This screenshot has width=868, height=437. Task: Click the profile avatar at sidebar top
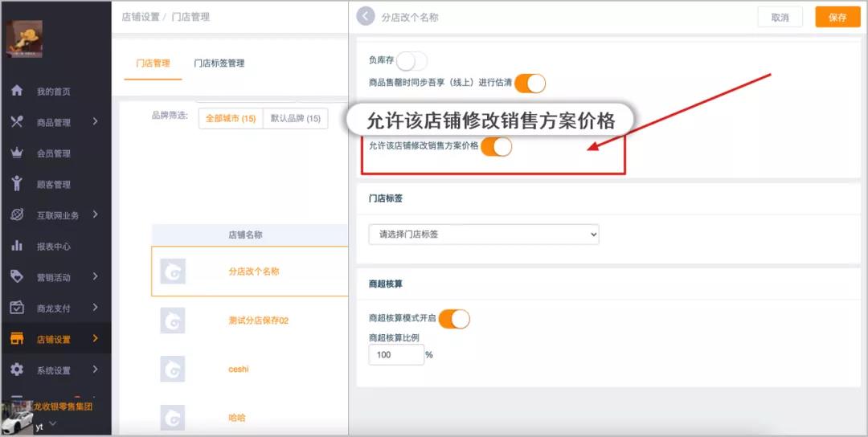pos(24,39)
